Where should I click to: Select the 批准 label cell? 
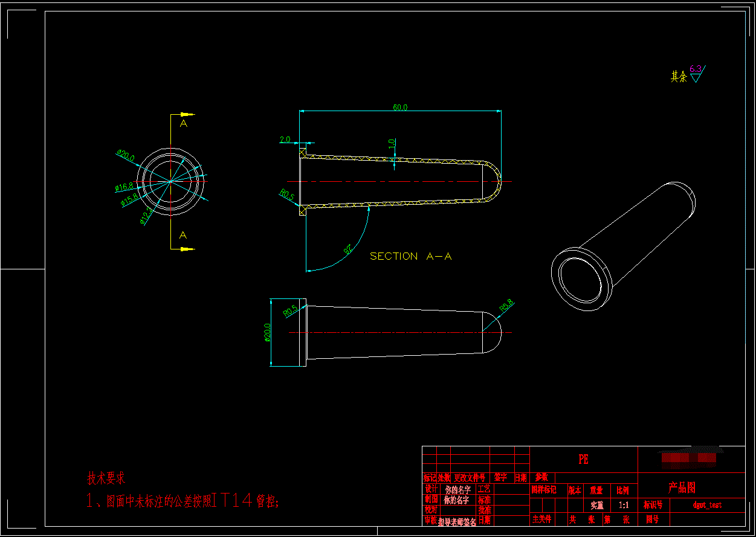pos(485,510)
